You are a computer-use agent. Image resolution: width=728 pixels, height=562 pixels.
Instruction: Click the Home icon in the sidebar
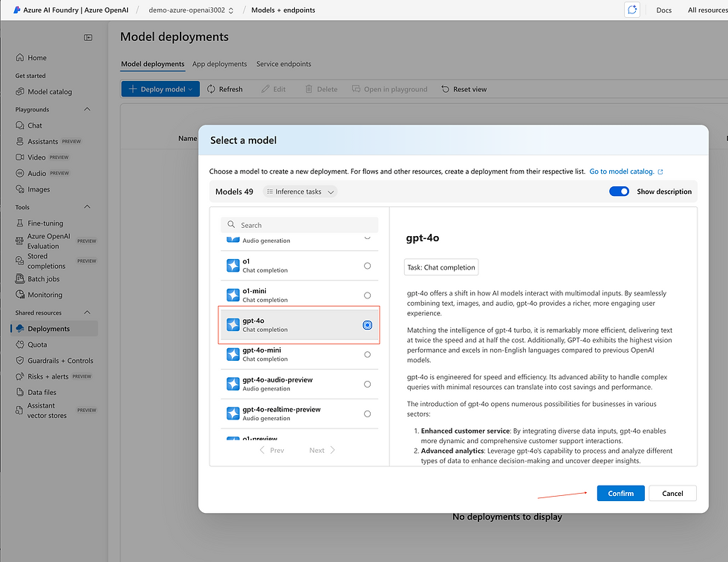pyautogui.click(x=19, y=58)
